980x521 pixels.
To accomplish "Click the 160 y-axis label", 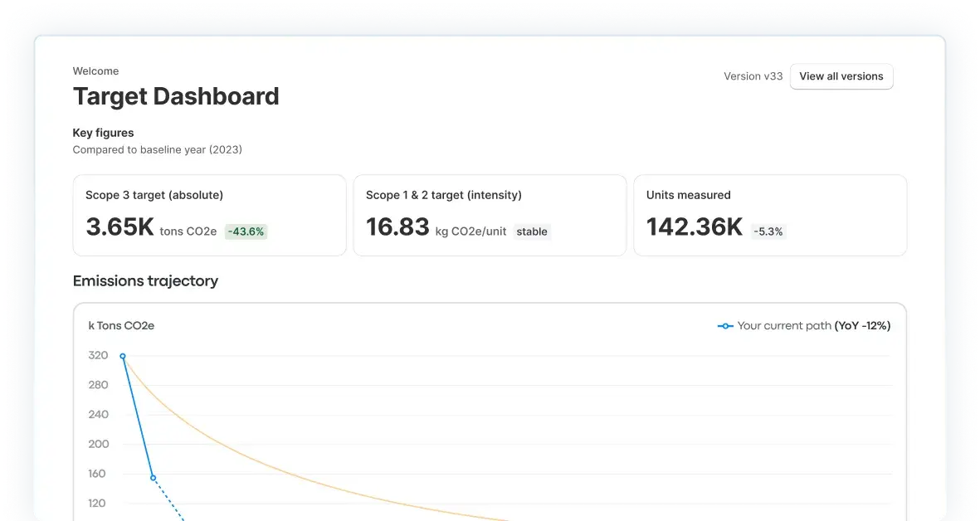I will (97, 474).
